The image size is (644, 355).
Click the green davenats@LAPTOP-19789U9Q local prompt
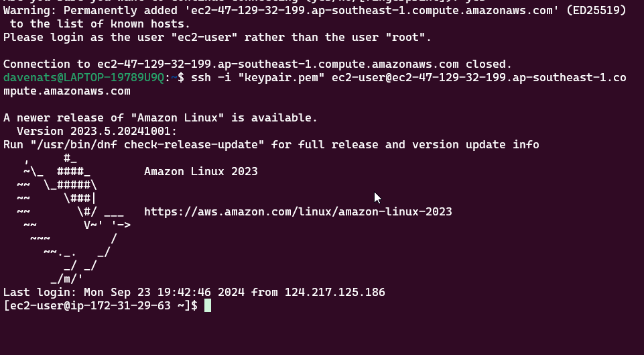tap(83, 78)
